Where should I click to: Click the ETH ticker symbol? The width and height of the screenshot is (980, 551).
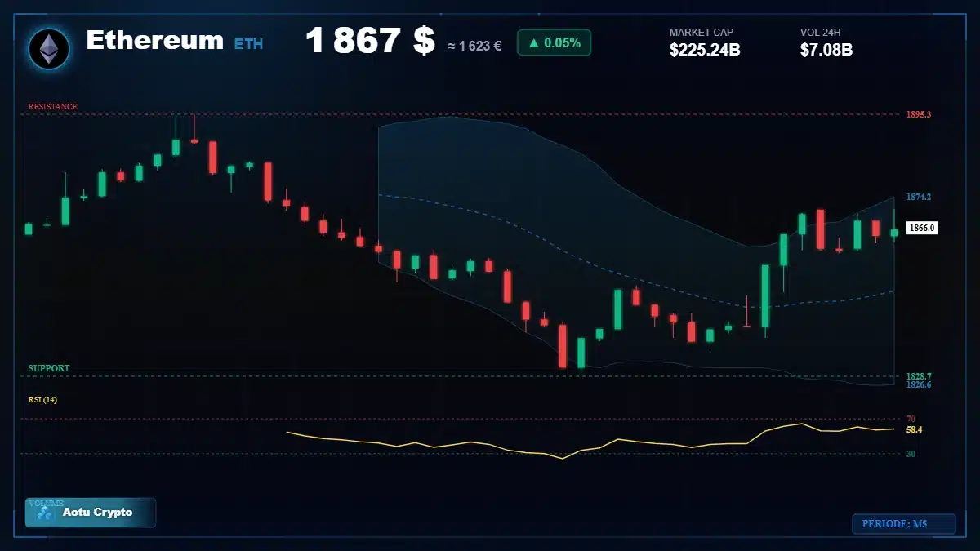(249, 44)
